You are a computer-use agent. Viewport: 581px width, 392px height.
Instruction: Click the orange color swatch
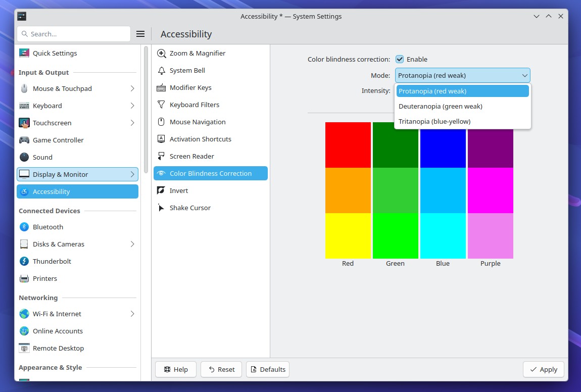coord(348,190)
